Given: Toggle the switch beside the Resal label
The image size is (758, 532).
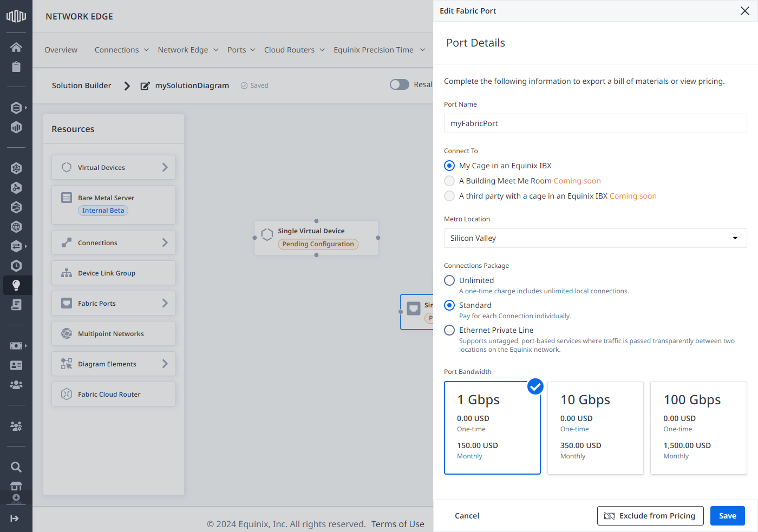Looking at the screenshot, I should (x=400, y=84).
